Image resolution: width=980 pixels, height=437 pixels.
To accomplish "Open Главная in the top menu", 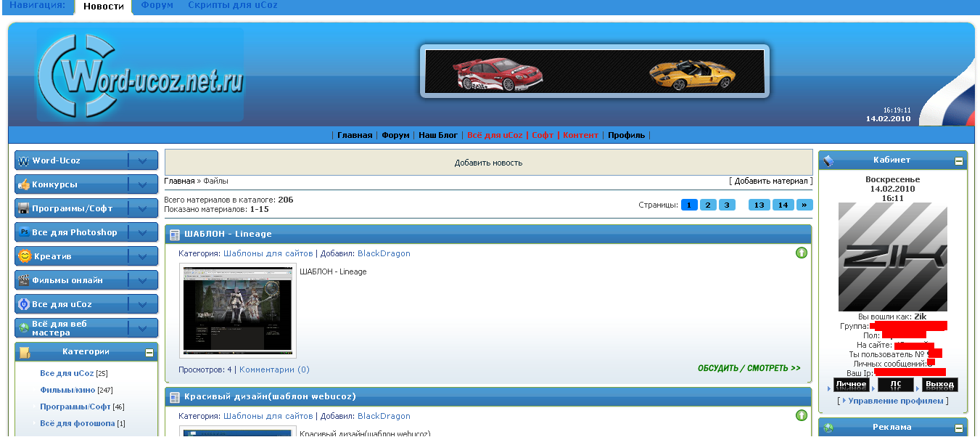I will (355, 135).
